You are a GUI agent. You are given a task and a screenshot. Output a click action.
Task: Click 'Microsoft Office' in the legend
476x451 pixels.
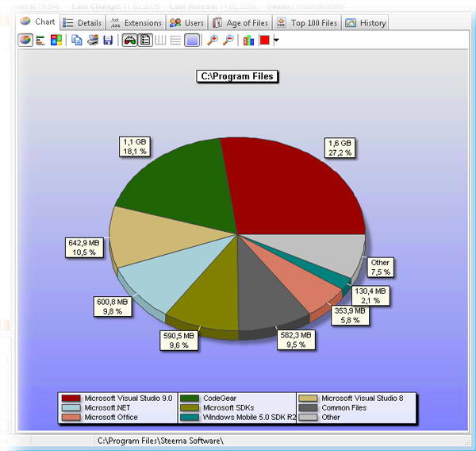tap(111, 418)
